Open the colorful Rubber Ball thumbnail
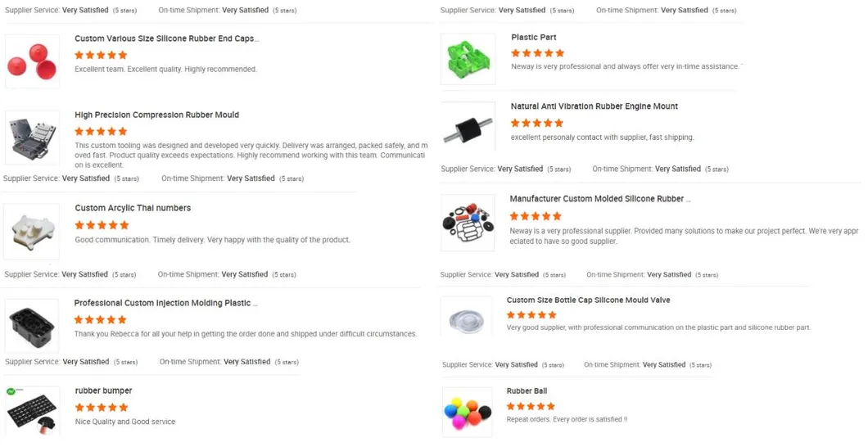 click(468, 412)
